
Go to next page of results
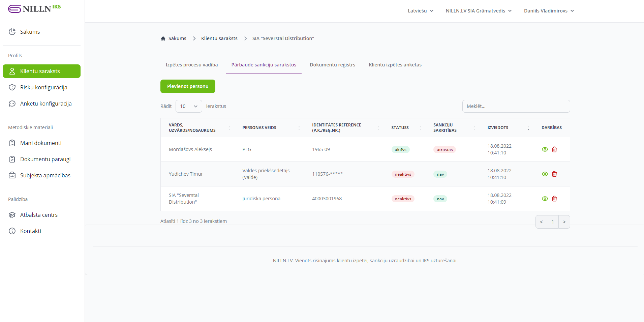(x=564, y=222)
